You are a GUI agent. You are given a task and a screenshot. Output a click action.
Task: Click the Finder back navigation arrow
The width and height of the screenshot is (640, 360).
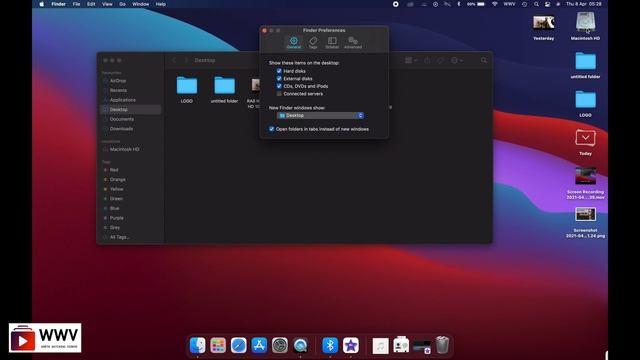174,60
